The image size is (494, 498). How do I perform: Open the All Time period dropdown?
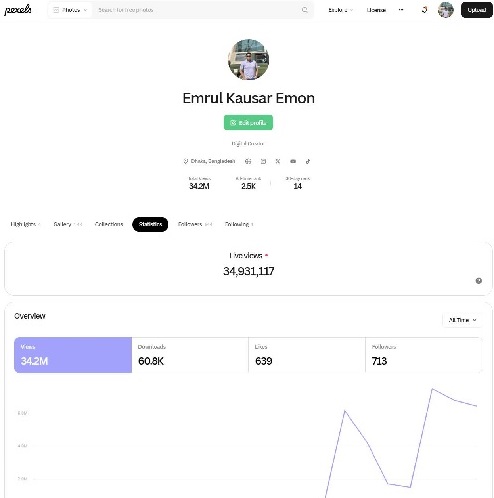pyautogui.click(x=462, y=320)
